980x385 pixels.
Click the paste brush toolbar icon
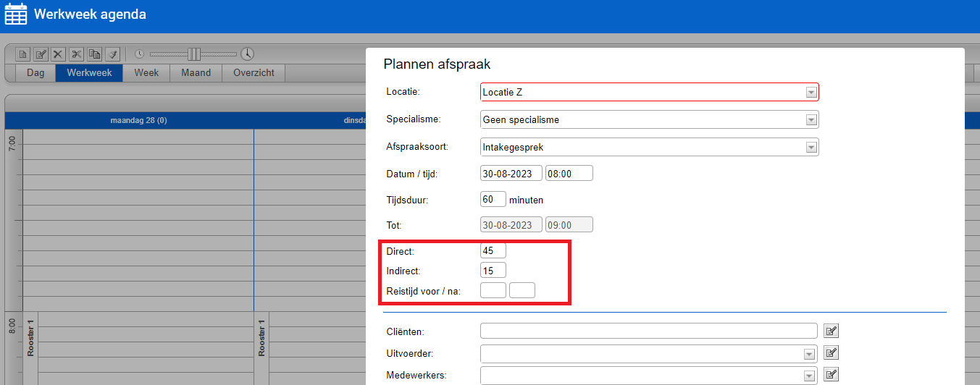point(112,54)
